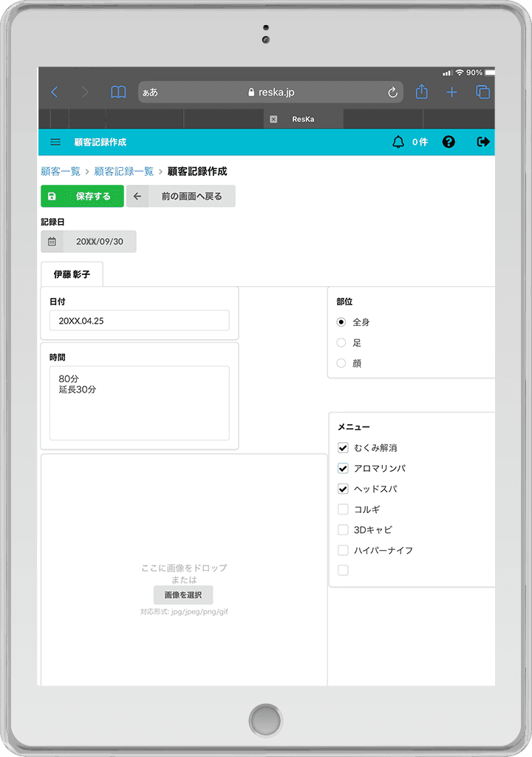Go back with Safari back arrow
This screenshot has height=757, width=532.
[55, 92]
